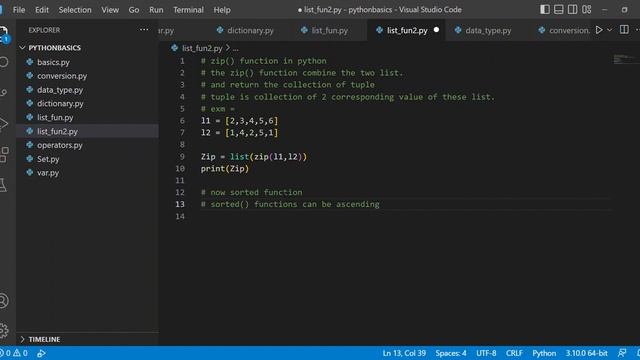Switch to the conversion.py tab
640x360 pixels.
tap(564, 30)
